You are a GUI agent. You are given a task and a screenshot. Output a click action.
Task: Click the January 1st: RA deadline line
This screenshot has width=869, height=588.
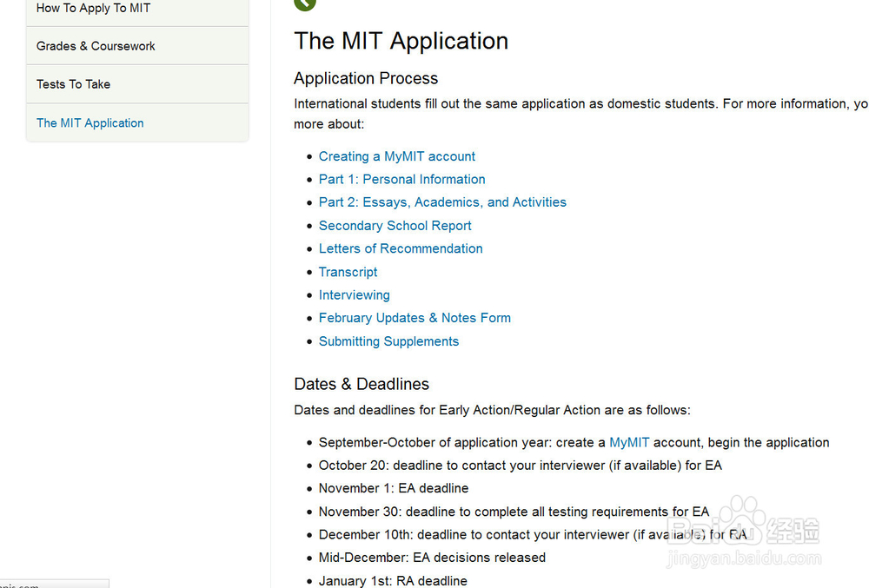(x=393, y=581)
